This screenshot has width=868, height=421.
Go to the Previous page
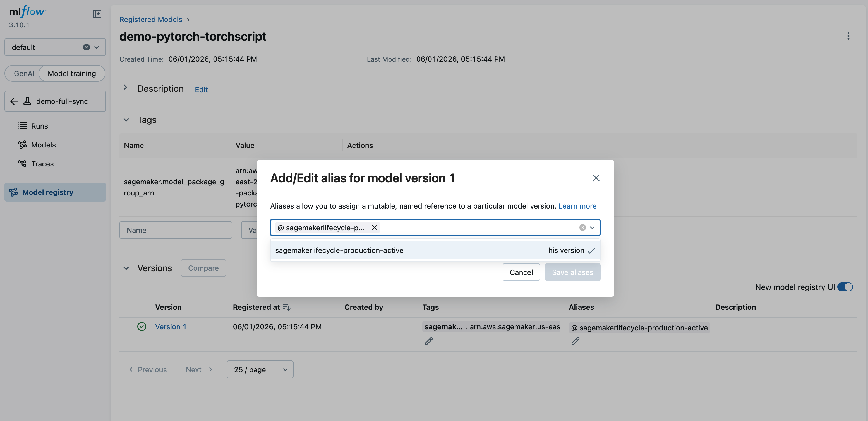pyautogui.click(x=148, y=369)
